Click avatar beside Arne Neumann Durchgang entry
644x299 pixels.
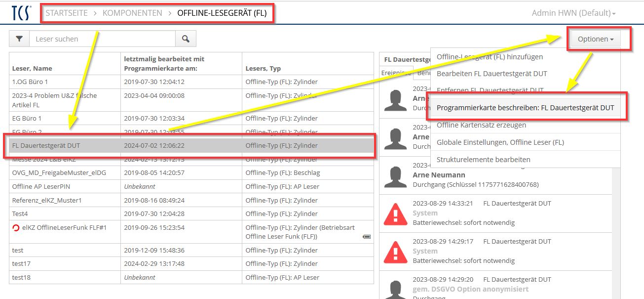[x=395, y=175]
